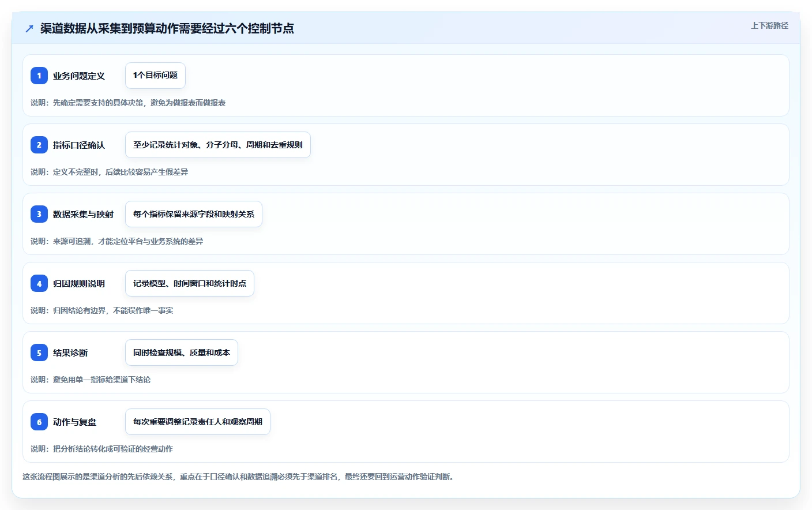Select the 指标口径确认 step title
The image size is (812, 510).
point(79,145)
